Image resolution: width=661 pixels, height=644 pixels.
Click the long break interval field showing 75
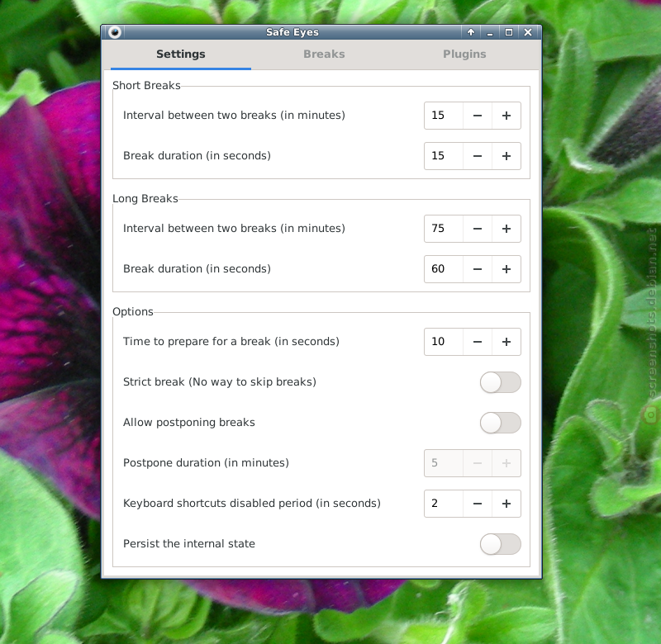(x=444, y=229)
